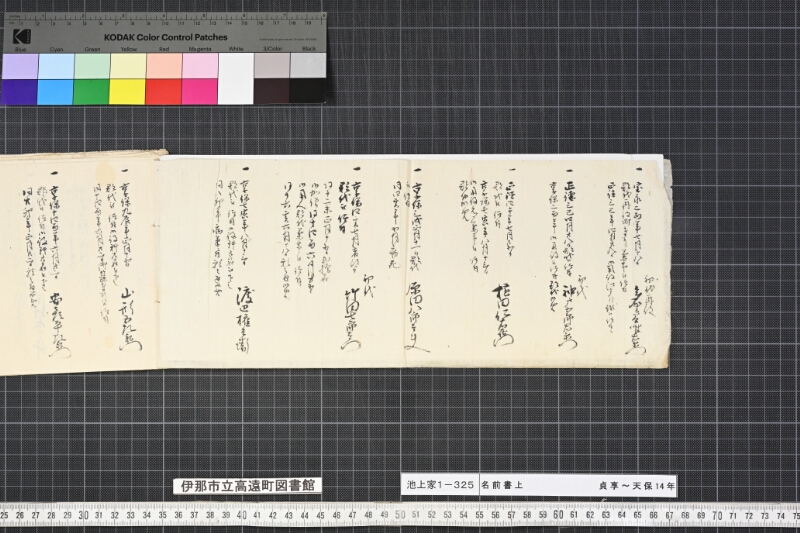Choose the magenta lower color patch
Screen dimensions: 800x533
point(199,91)
